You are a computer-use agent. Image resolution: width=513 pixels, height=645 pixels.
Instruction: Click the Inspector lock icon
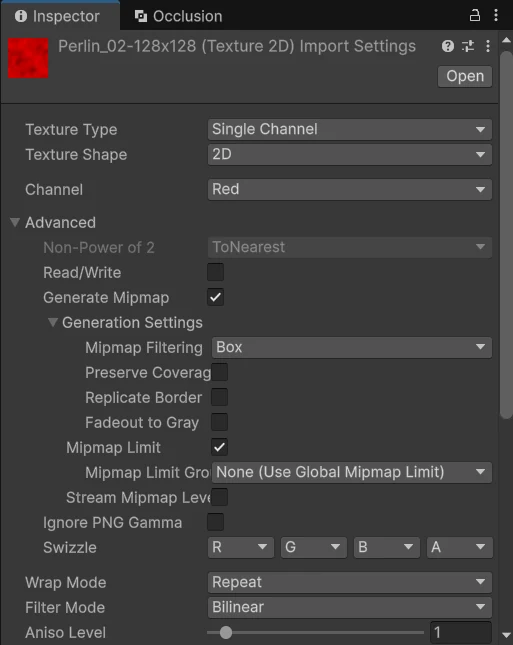point(475,16)
